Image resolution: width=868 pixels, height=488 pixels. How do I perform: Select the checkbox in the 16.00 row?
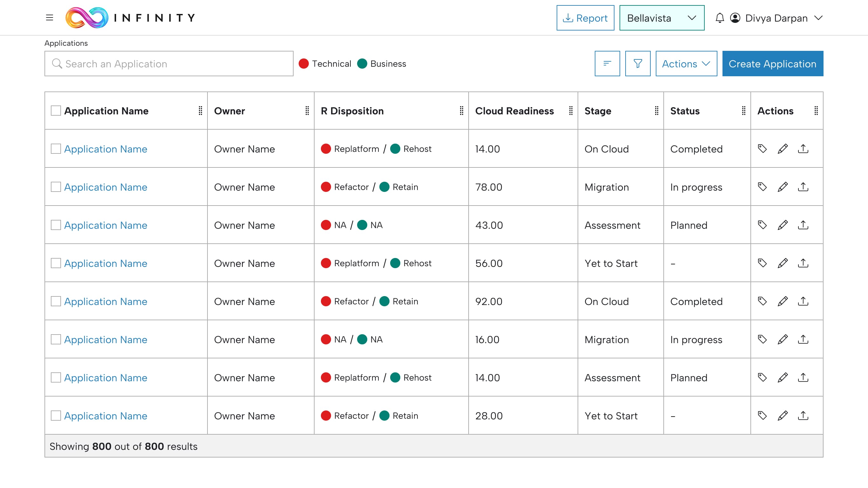click(x=56, y=339)
